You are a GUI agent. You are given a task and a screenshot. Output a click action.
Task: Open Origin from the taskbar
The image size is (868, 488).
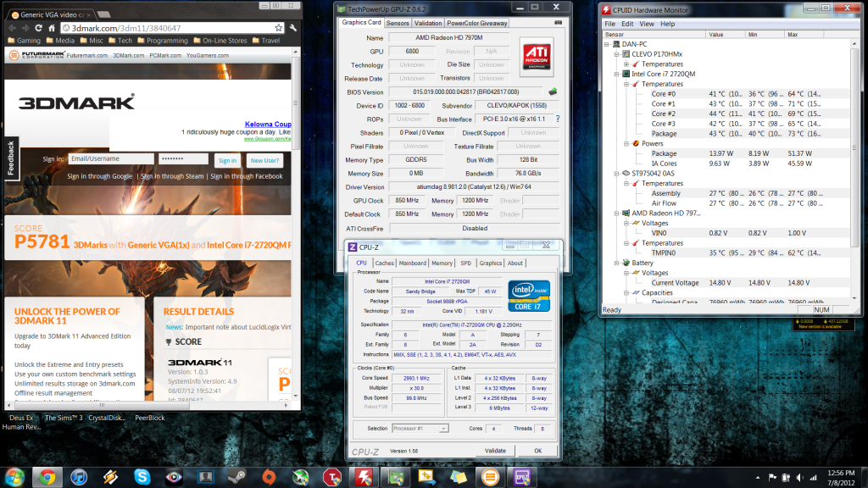(269, 477)
